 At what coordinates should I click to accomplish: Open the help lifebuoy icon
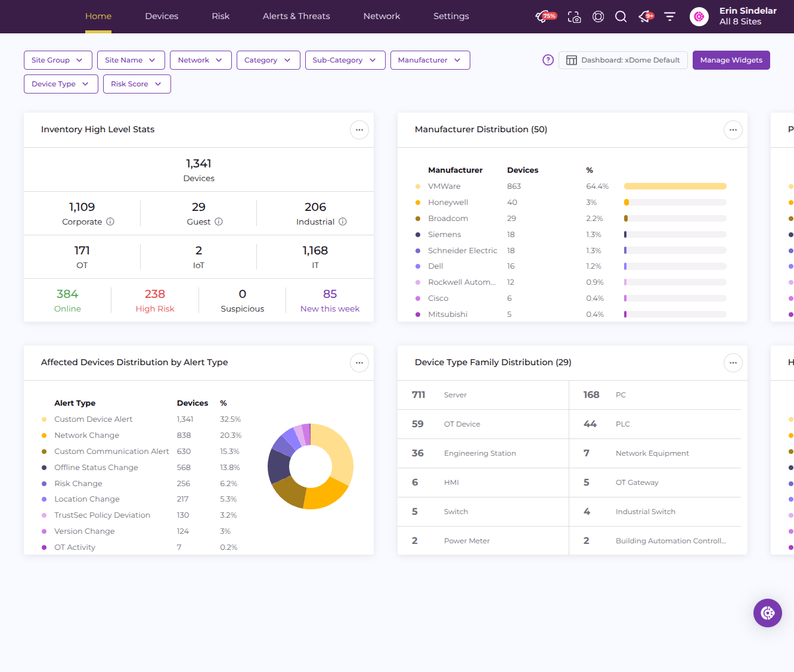coord(598,17)
